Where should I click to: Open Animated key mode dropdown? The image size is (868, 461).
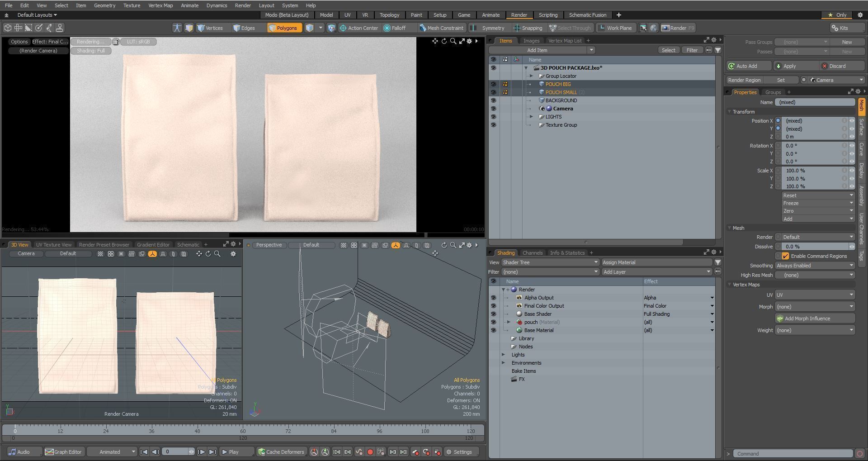112,452
